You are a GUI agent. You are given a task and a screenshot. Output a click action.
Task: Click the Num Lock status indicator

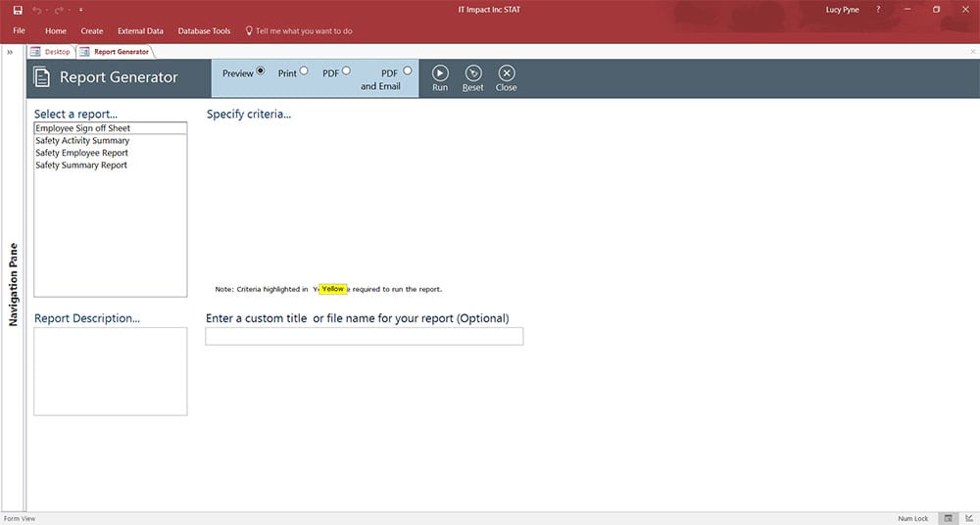(x=913, y=519)
